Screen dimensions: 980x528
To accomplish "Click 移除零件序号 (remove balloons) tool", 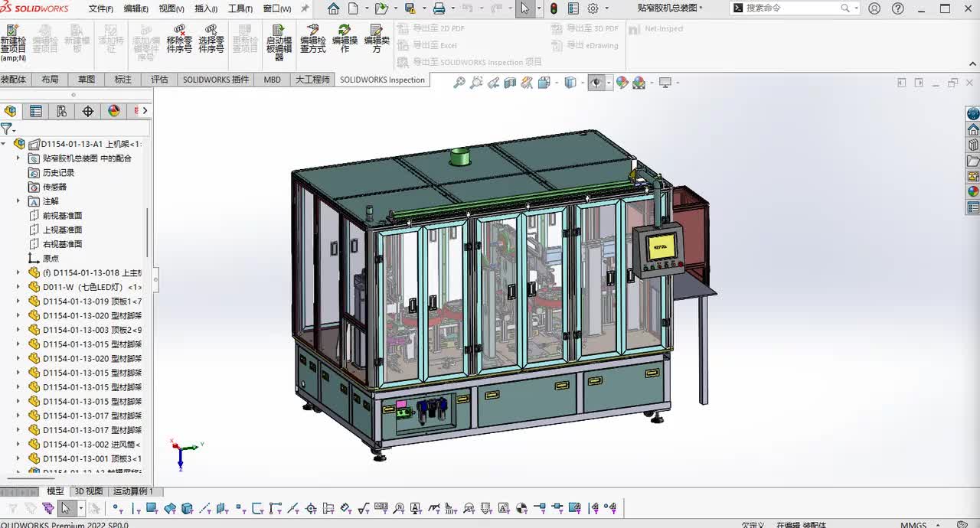I will click(x=179, y=38).
